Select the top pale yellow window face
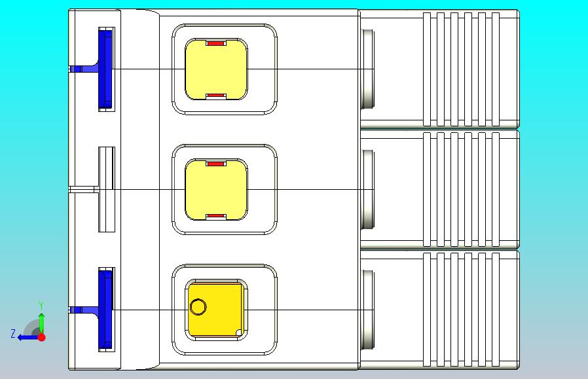 pos(216,69)
